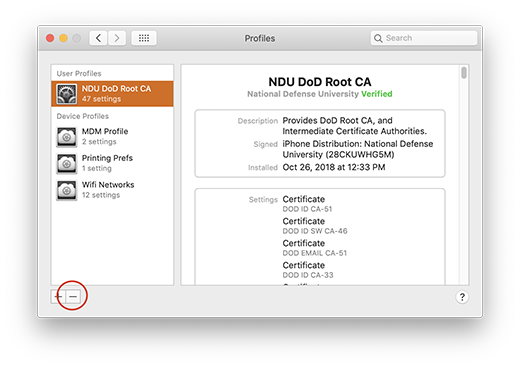Click the DOD EMAIL CA-51 certificate entry

coord(314,248)
